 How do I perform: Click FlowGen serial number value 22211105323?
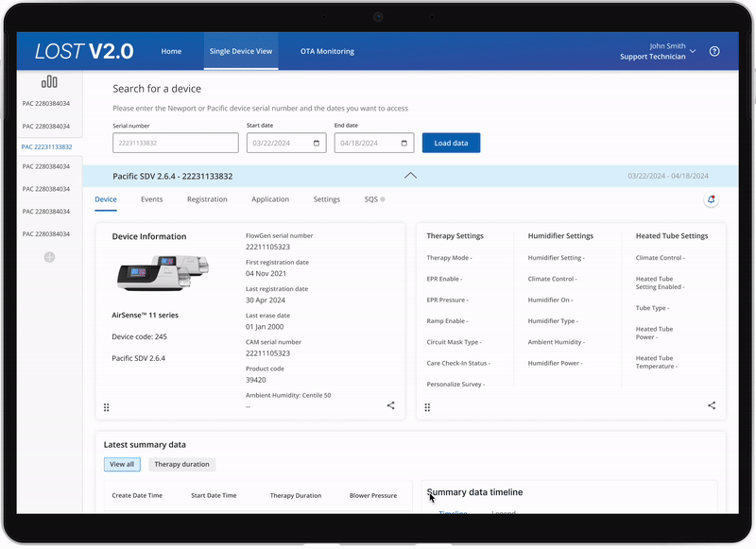coord(267,247)
